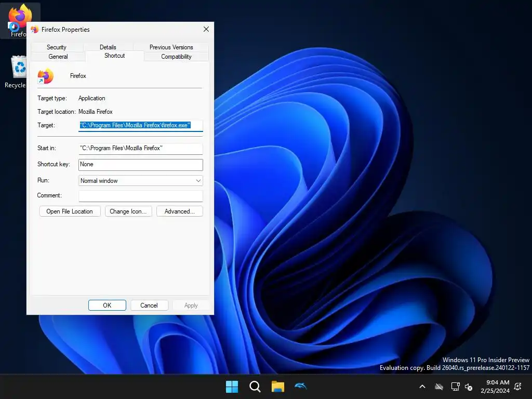The height and width of the screenshot is (399, 532).
Task: Click the muted volume tray icon
Action: tap(469, 387)
